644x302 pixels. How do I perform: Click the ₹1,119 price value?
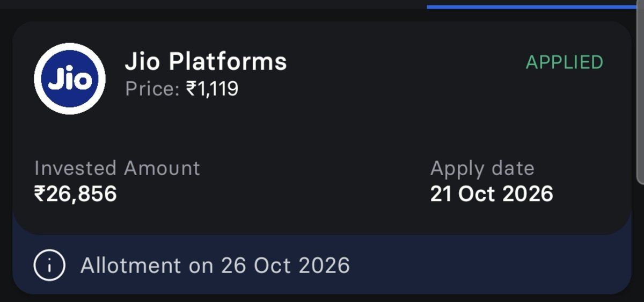[212, 89]
